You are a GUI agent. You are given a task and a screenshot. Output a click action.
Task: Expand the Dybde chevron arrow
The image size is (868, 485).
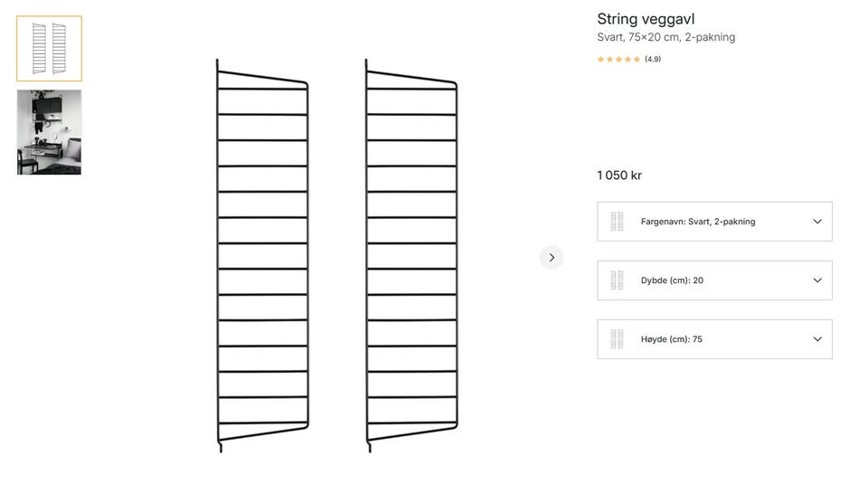pos(817,281)
